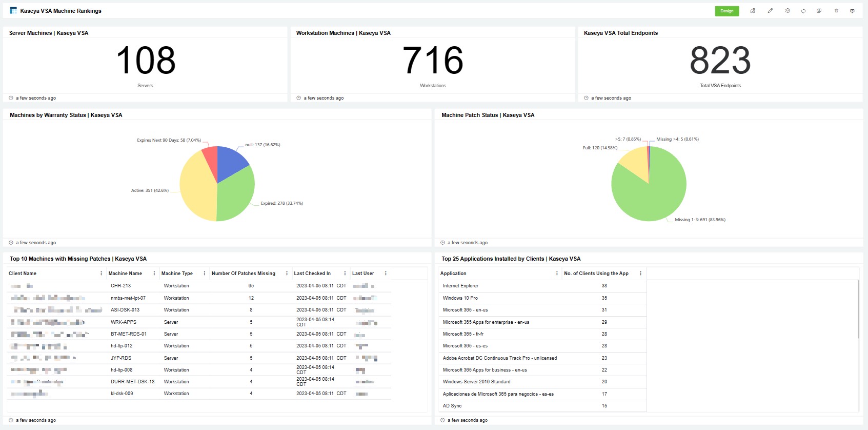868x430 pixels.
Task: Sort by Client Name column header
Action: coord(23,273)
